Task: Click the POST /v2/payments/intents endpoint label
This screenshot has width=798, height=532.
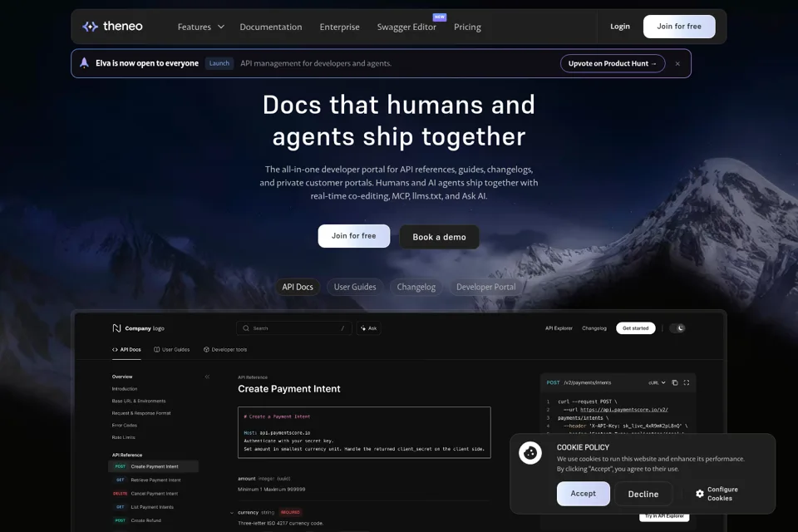Action: coord(579,383)
